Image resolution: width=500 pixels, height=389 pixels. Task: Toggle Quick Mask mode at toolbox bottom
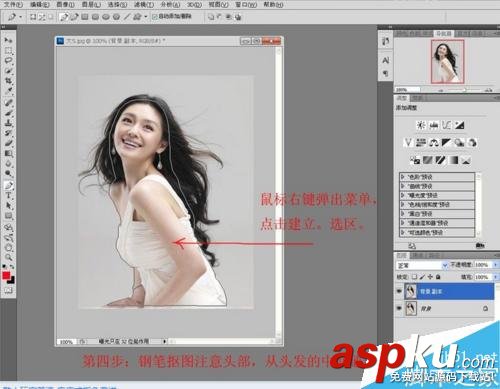(8, 290)
